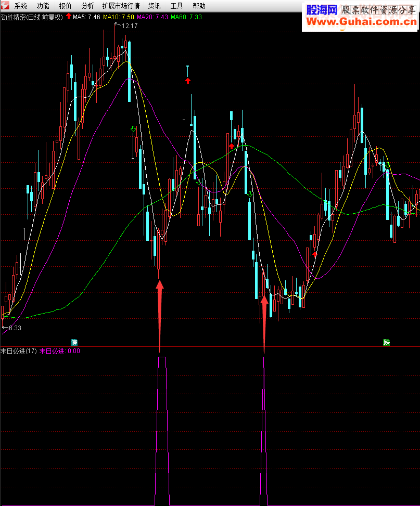Click the 跌 marker on the timeline
Viewport: 420px width, 506px height.
386,342
